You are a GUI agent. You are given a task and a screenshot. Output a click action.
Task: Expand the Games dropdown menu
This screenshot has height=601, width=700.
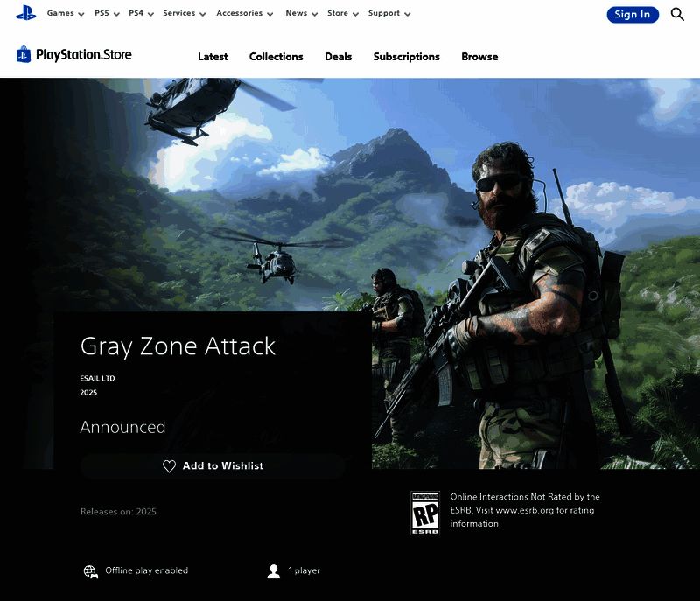[66, 14]
